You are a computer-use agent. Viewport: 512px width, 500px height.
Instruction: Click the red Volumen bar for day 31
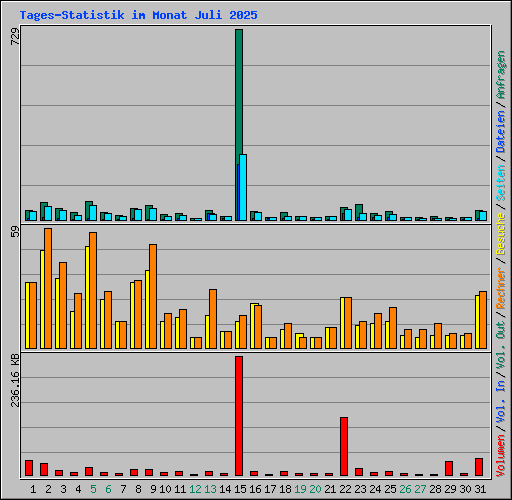pos(479,467)
